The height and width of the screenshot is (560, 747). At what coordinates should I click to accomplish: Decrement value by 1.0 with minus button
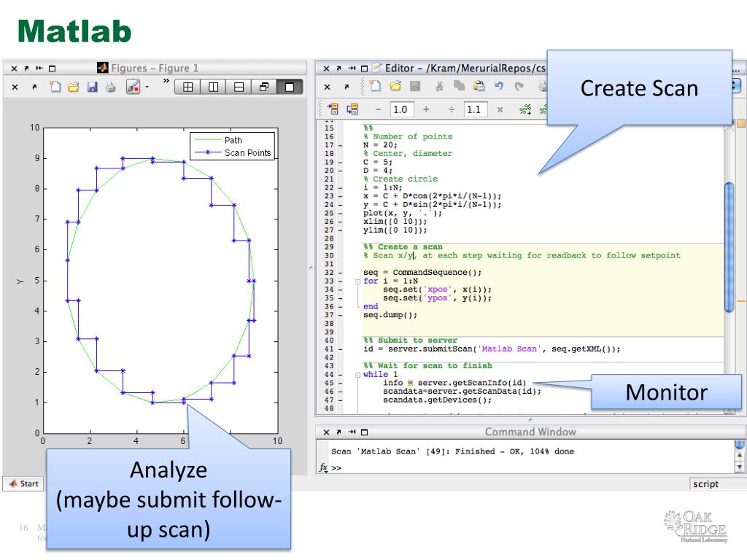(379, 109)
